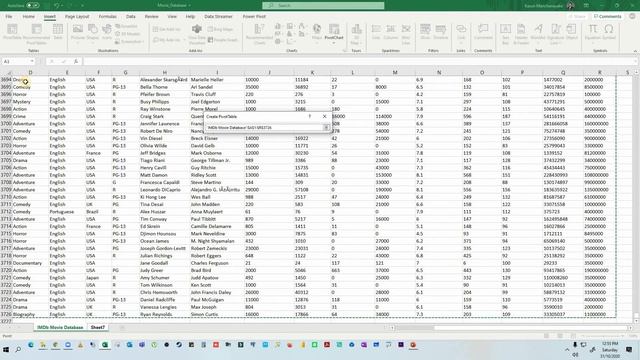Click Header & Footer icon
The image size is (640, 360).
coord(521,33)
